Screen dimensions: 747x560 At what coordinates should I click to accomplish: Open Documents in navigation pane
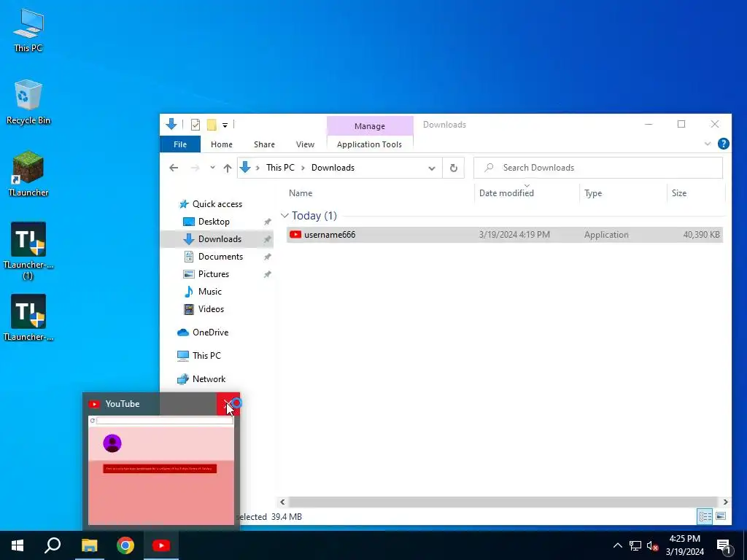click(220, 257)
